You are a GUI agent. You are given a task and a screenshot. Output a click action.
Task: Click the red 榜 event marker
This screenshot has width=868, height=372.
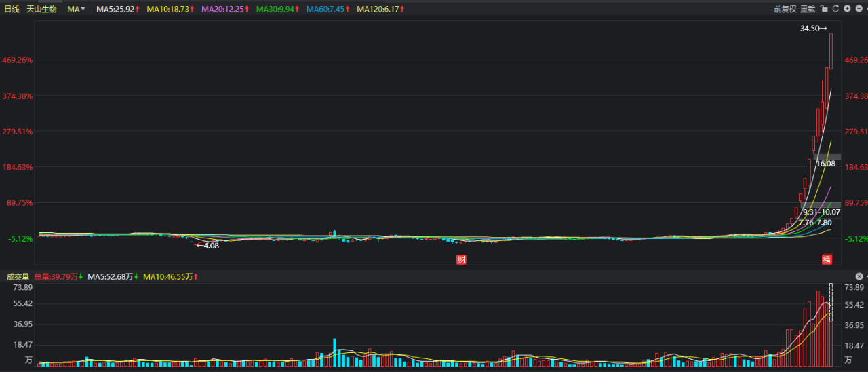pos(827,259)
